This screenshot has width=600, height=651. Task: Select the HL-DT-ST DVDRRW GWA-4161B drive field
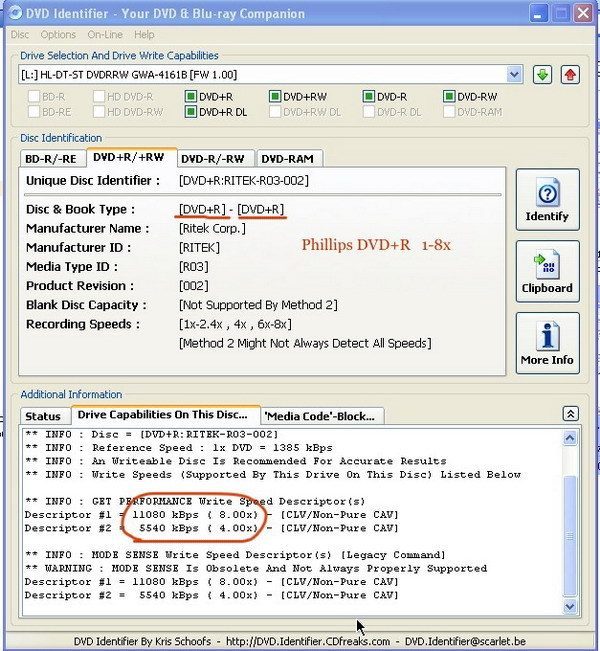270,75
